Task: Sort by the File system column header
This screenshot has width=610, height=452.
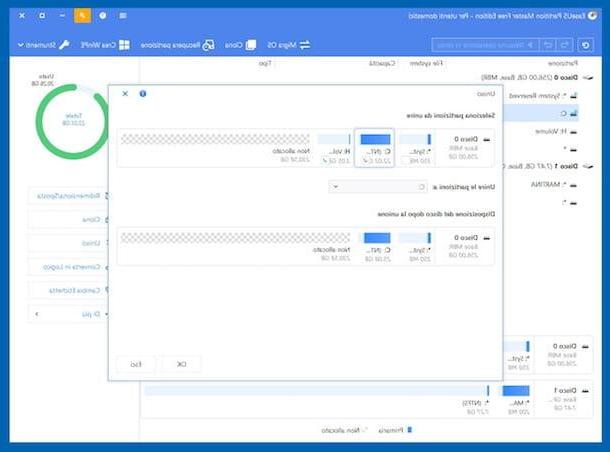Action: pos(426,63)
